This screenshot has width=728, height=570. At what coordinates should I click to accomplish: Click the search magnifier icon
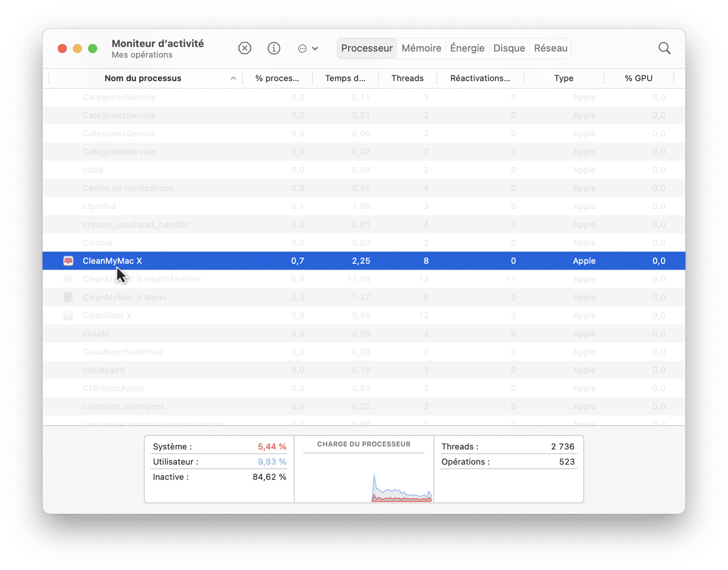664,48
